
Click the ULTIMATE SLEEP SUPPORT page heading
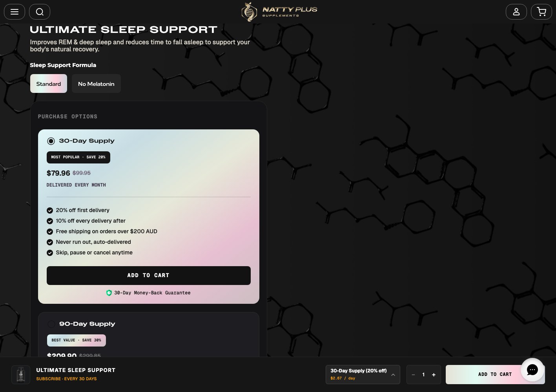(x=124, y=29)
